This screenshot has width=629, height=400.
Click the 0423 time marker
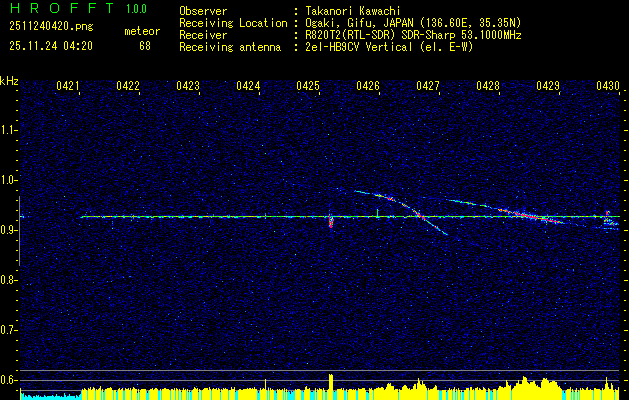tap(188, 85)
